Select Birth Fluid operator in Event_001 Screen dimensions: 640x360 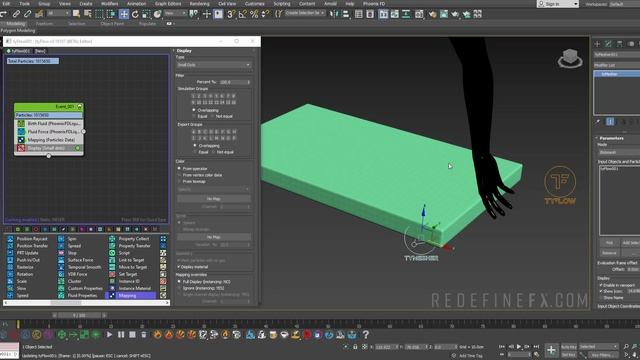49,123
